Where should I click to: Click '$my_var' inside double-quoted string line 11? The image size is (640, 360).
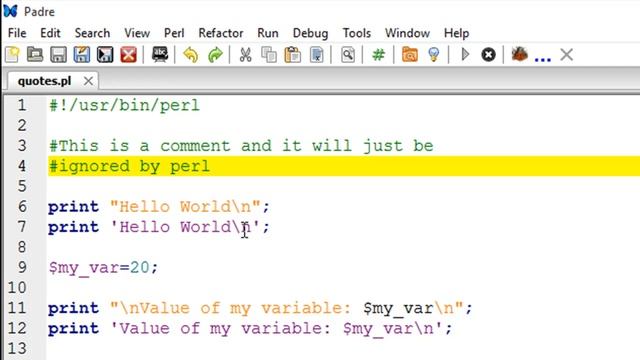click(398, 309)
